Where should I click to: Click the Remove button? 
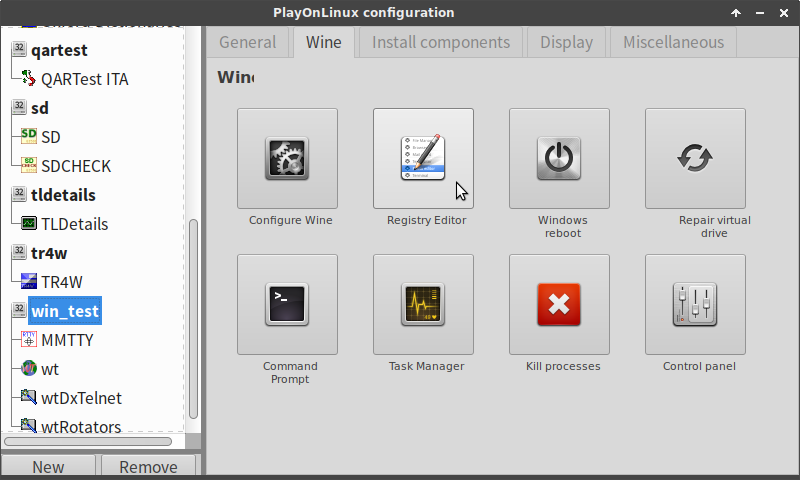[148, 467]
